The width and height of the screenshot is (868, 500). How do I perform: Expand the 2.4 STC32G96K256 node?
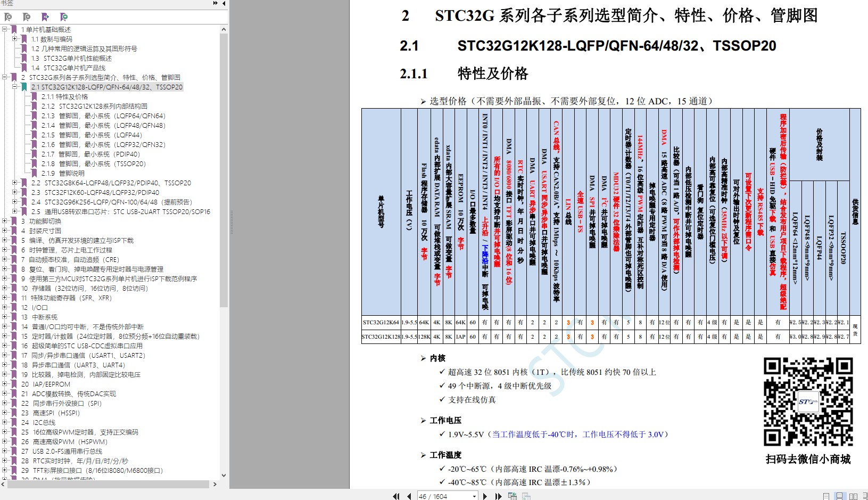pos(15,202)
